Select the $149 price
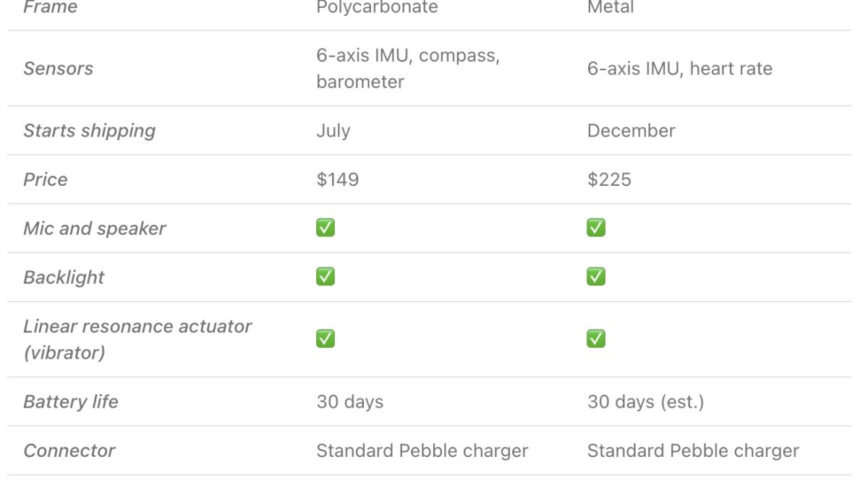The image size is (868, 488). pyautogui.click(x=337, y=179)
